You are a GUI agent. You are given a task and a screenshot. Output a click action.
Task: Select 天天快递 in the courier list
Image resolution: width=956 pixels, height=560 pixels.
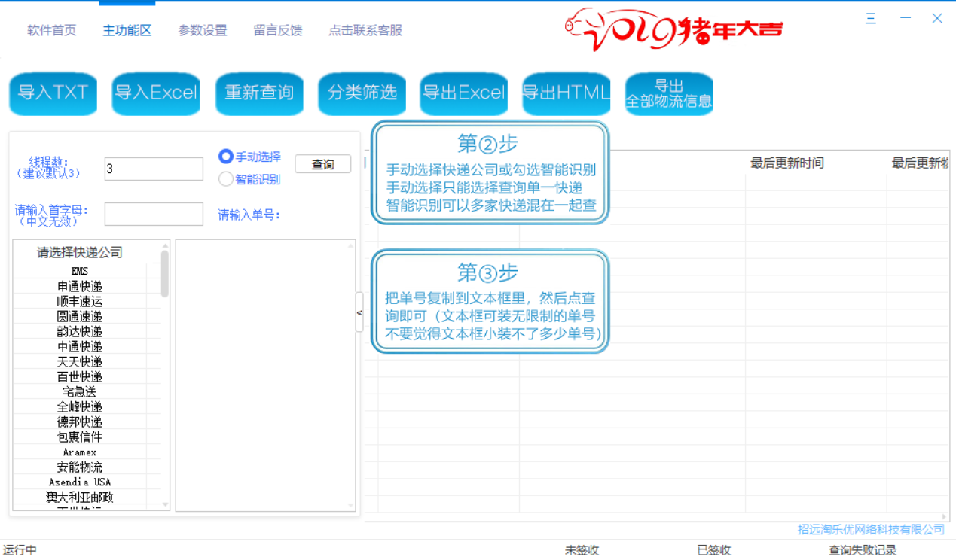click(80, 361)
